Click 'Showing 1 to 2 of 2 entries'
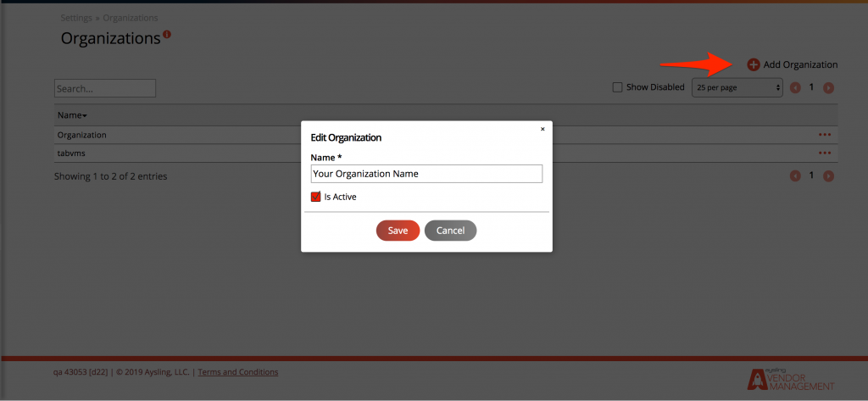Screen dimensions: 868x401 (111, 176)
